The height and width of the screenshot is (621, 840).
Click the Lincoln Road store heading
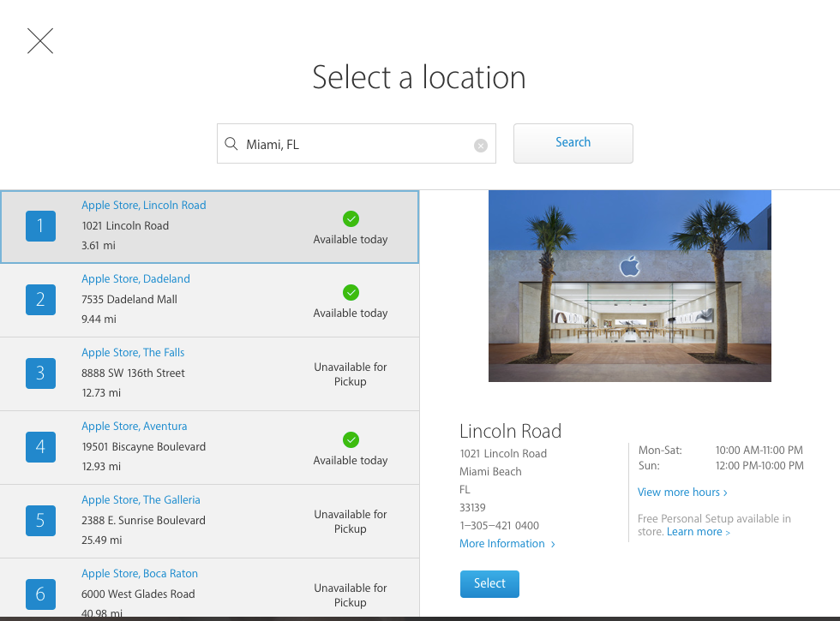tap(511, 431)
